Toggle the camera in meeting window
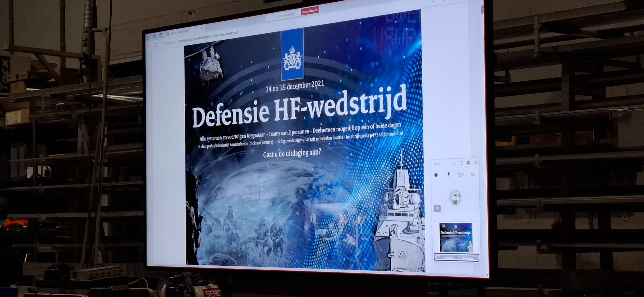 [x=436, y=175]
